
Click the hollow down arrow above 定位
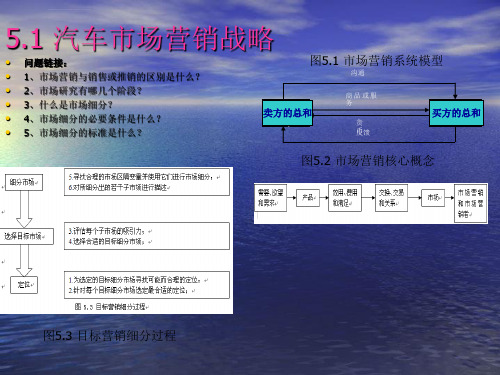point(24,261)
